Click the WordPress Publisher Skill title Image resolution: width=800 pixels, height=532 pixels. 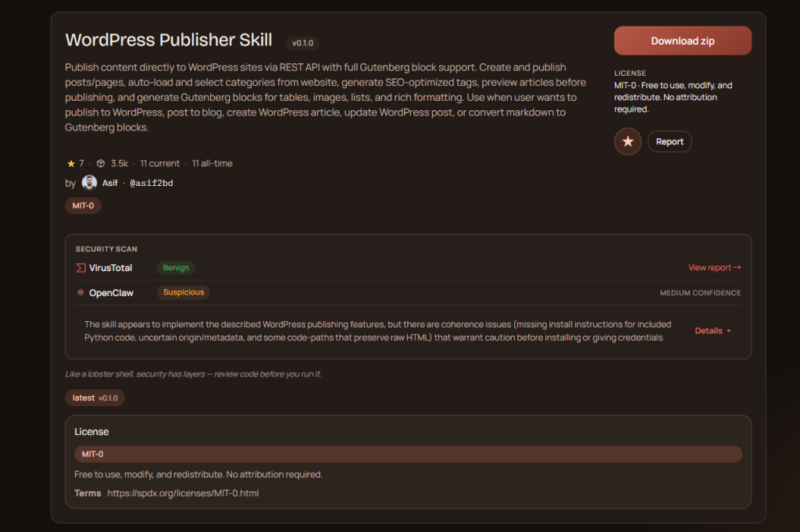point(169,40)
